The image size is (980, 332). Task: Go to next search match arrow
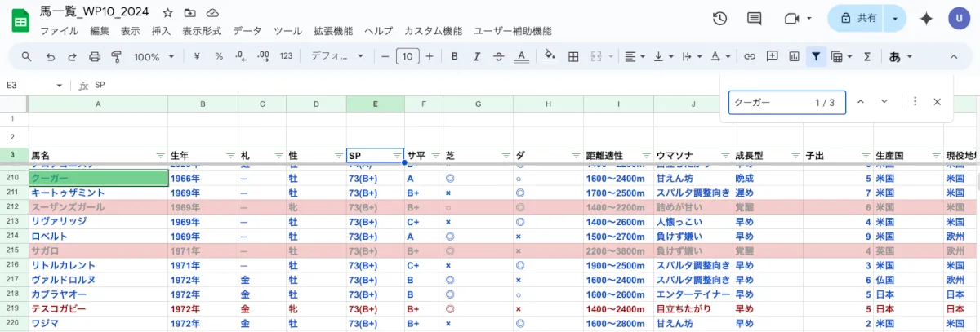click(884, 102)
